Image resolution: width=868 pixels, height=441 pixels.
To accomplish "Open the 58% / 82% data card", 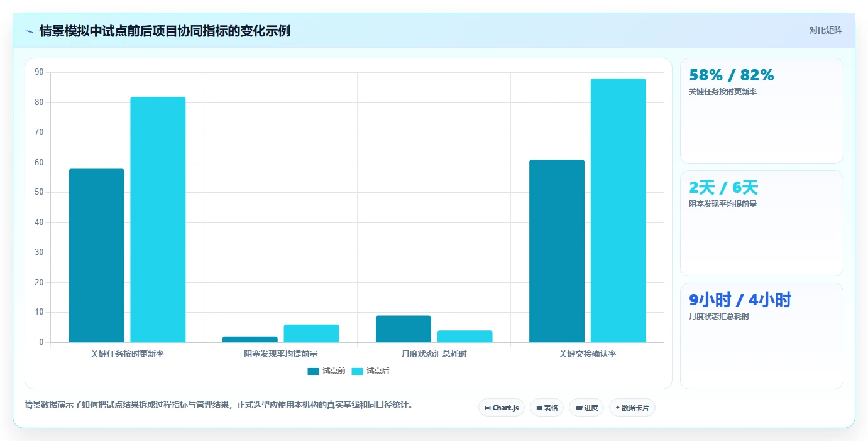I will pos(762,111).
